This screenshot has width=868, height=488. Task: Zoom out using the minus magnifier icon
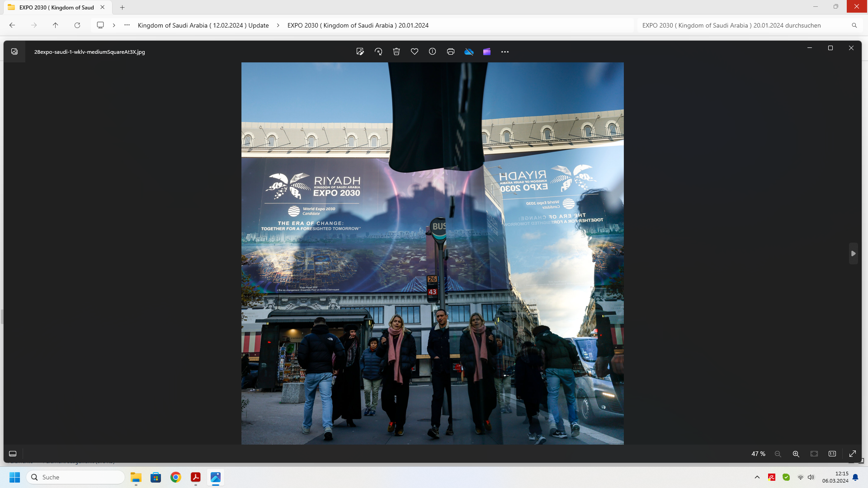778,454
